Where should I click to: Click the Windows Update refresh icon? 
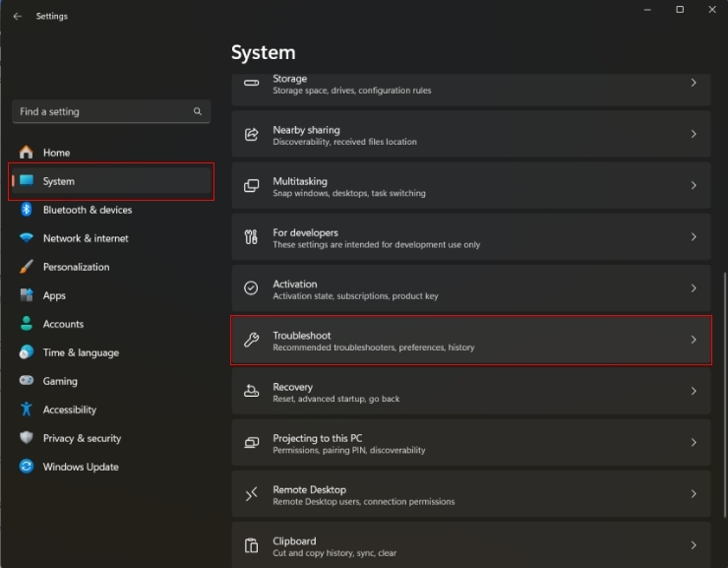[27, 467]
